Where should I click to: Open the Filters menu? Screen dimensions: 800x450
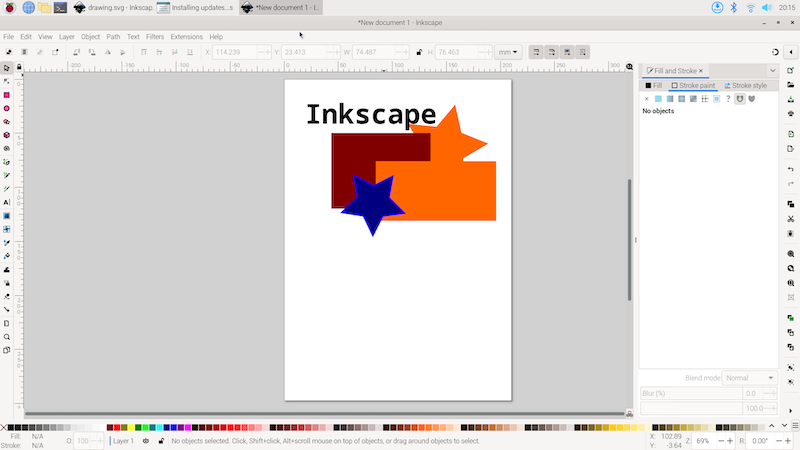pyautogui.click(x=155, y=37)
